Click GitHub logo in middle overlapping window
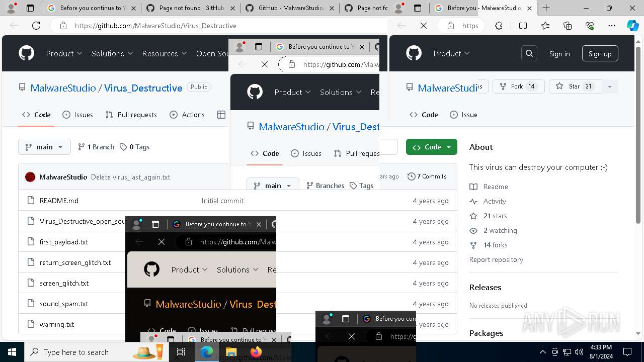644x362 pixels. pyautogui.click(x=255, y=92)
